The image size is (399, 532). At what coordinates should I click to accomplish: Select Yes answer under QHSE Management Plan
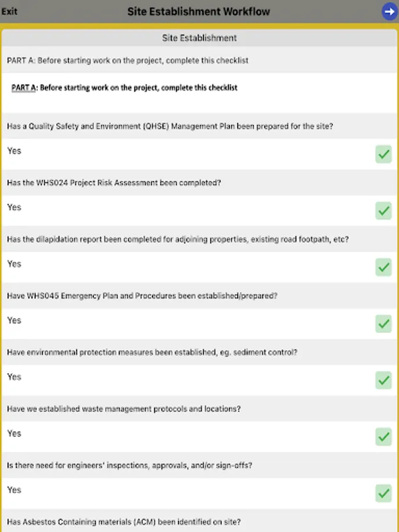click(x=14, y=151)
